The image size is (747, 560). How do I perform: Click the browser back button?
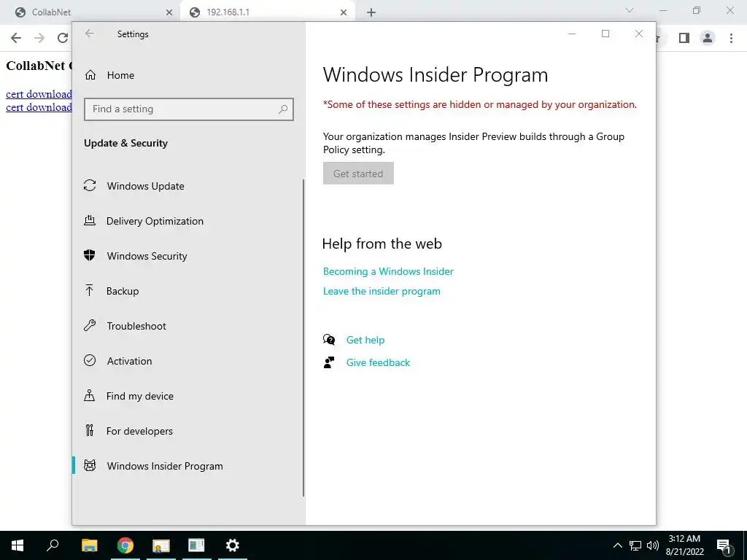pyautogui.click(x=16, y=38)
